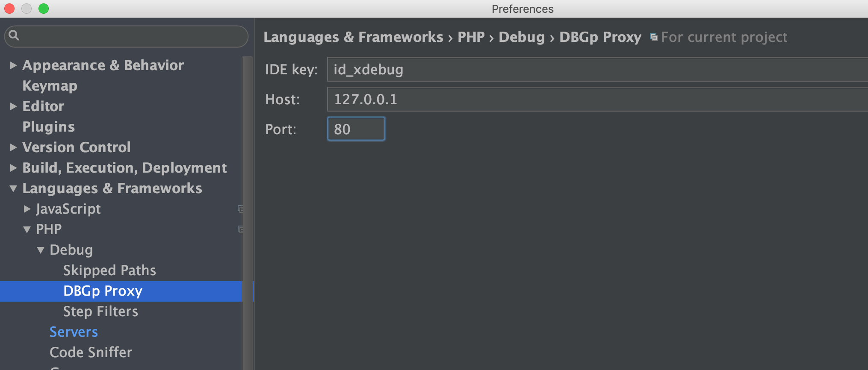
Task: Select Appearance & Behavior label
Action: click(x=103, y=65)
